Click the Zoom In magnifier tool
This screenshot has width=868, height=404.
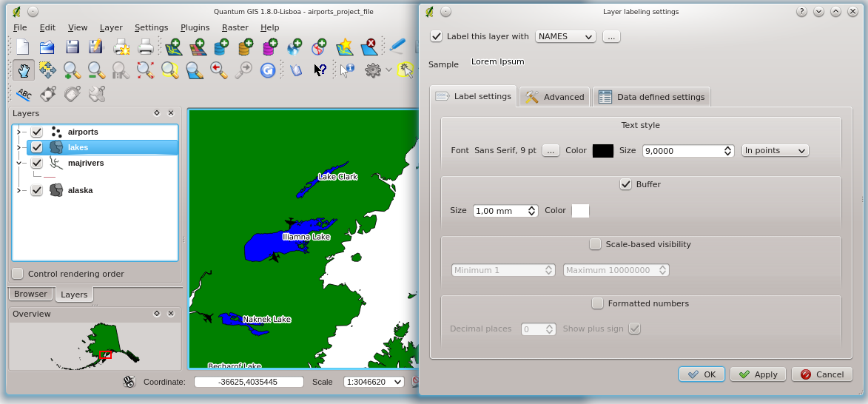point(72,70)
